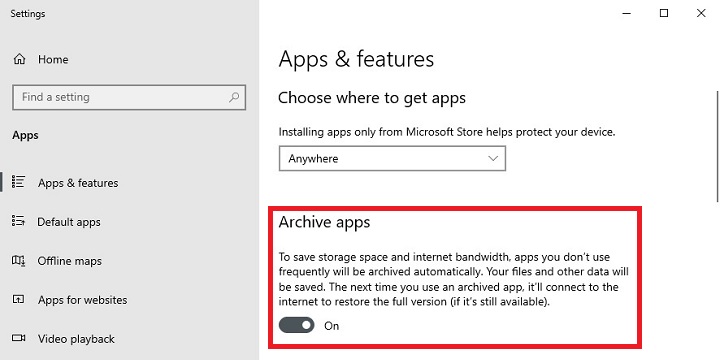The height and width of the screenshot is (360, 720).
Task: Click the On label beside toggle
Action: (x=332, y=326)
